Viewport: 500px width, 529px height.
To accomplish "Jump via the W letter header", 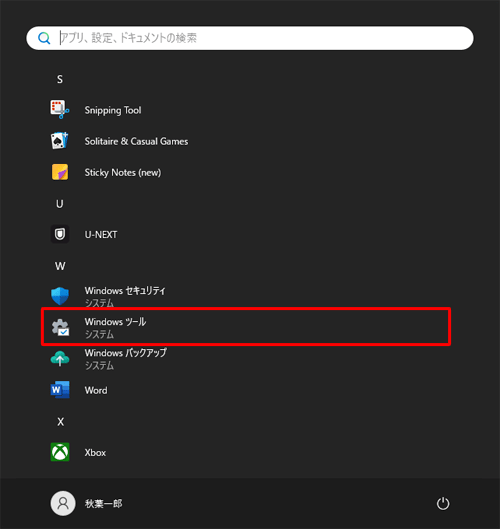I will coord(60,266).
